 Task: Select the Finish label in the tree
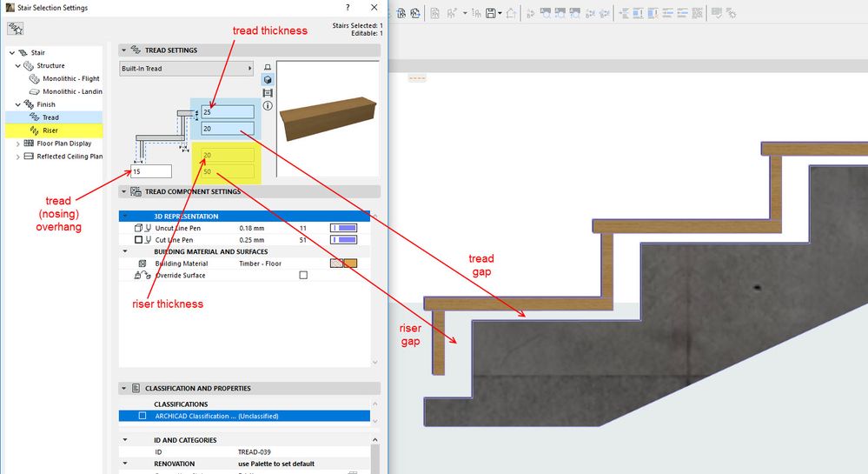(46, 104)
